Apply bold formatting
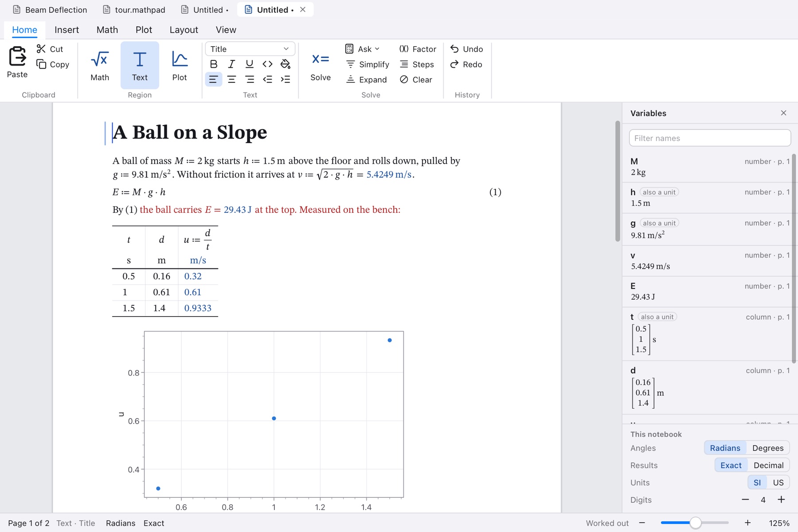 [x=214, y=64]
